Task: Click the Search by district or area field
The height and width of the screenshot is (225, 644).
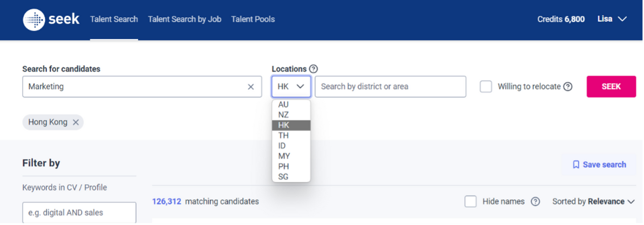Action: tap(390, 86)
